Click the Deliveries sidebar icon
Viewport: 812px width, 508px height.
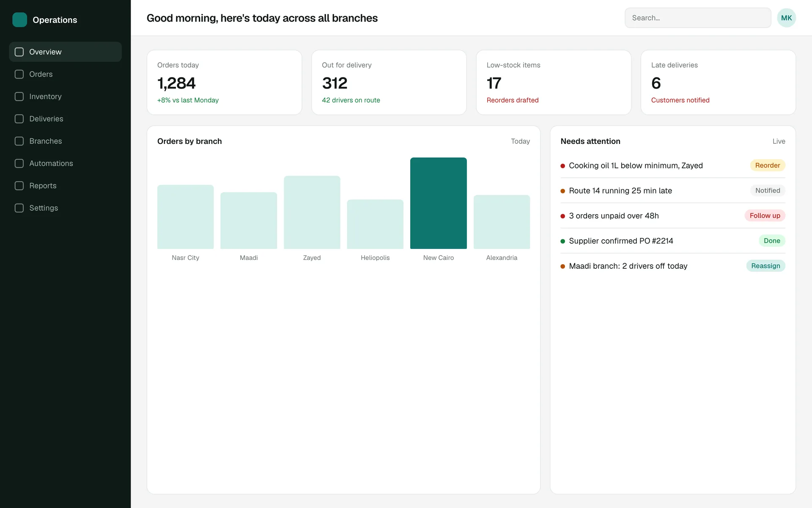19,119
